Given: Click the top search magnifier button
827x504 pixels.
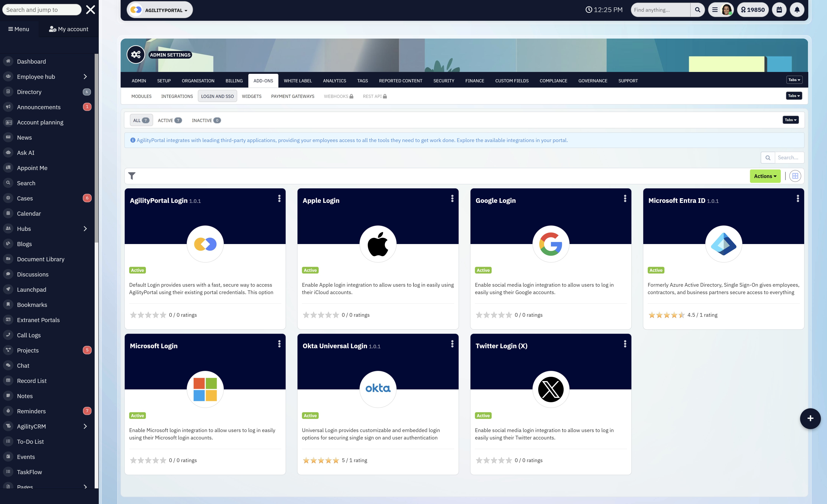Looking at the screenshot, I should tap(697, 10).
